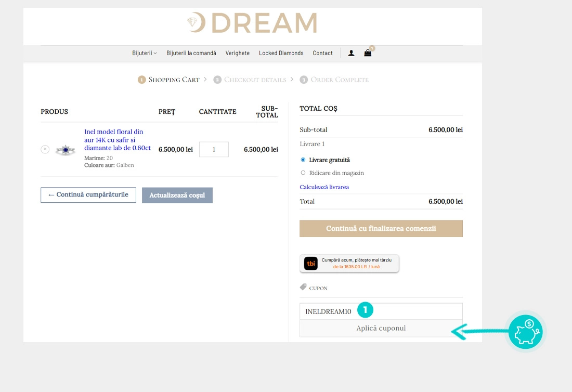This screenshot has height=392, width=572.
Task: Open the shopping bag icon with badge
Action: (x=368, y=53)
